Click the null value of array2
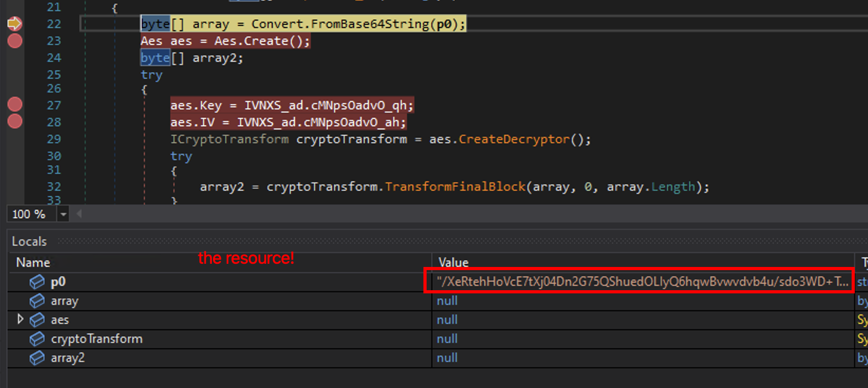 tap(447, 358)
